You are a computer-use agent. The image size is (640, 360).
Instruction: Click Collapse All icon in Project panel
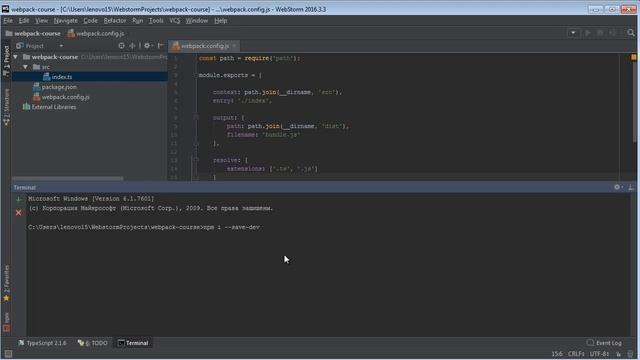(132, 46)
